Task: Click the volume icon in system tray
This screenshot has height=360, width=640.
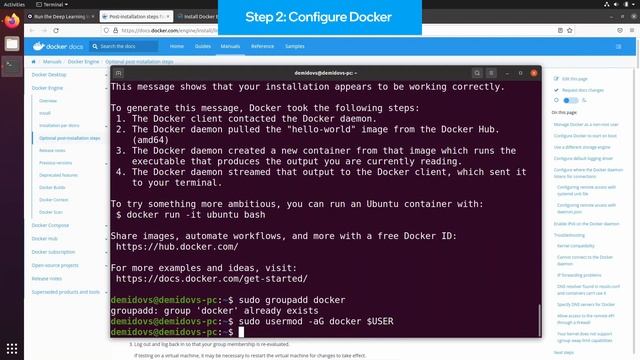Action: pos(616,4)
